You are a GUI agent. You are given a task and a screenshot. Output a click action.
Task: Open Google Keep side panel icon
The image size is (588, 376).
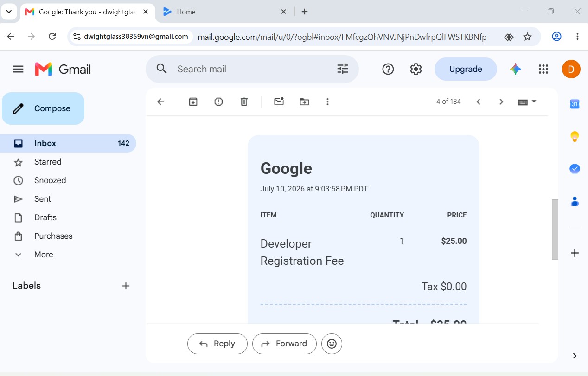click(575, 136)
